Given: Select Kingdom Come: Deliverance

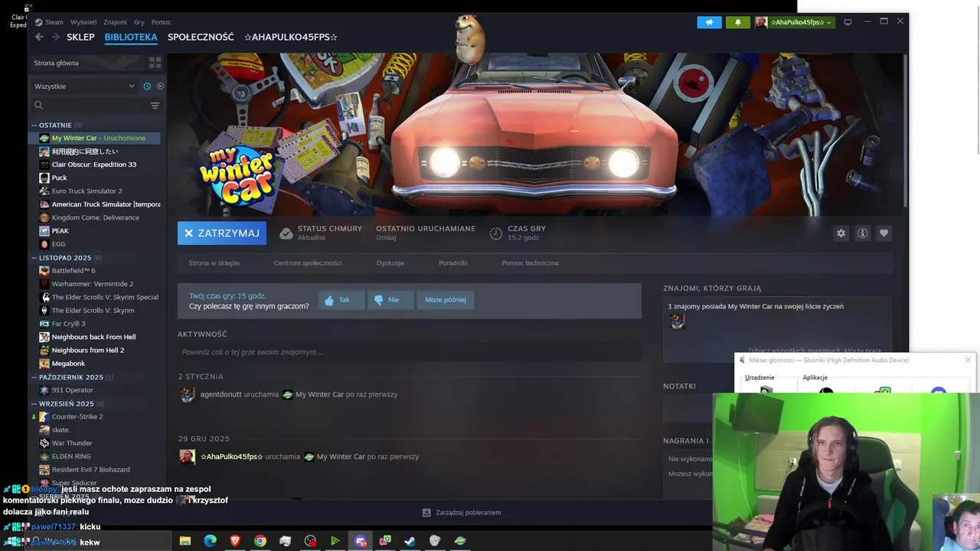Looking at the screenshot, I should click(94, 217).
